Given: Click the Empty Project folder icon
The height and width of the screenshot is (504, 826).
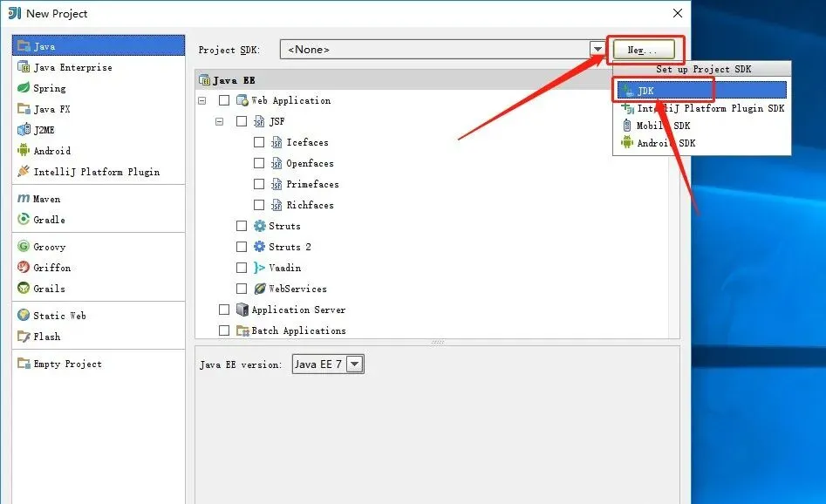Looking at the screenshot, I should click(24, 364).
